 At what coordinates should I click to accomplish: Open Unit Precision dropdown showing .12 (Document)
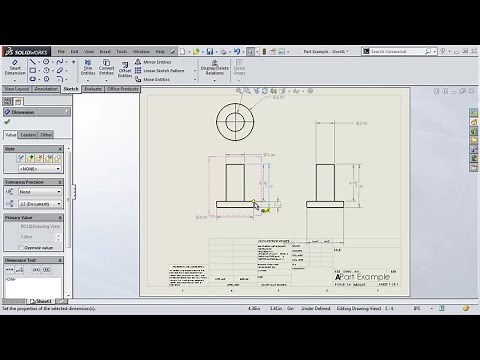pyautogui.click(x=40, y=204)
